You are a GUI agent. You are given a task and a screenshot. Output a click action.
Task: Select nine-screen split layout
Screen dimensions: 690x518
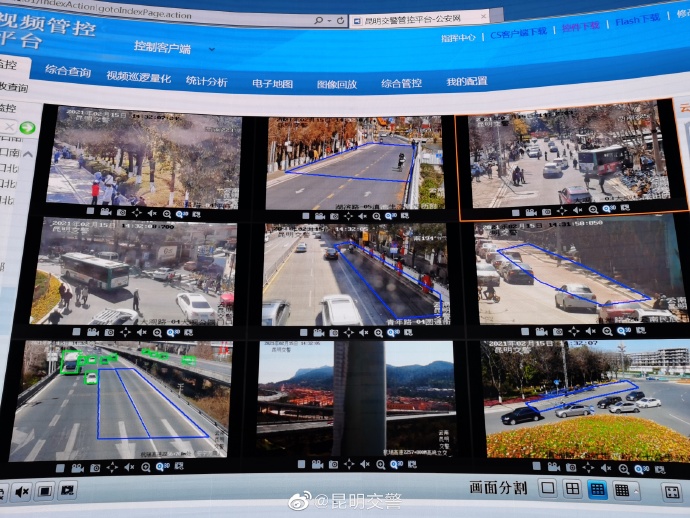[x=597, y=489]
